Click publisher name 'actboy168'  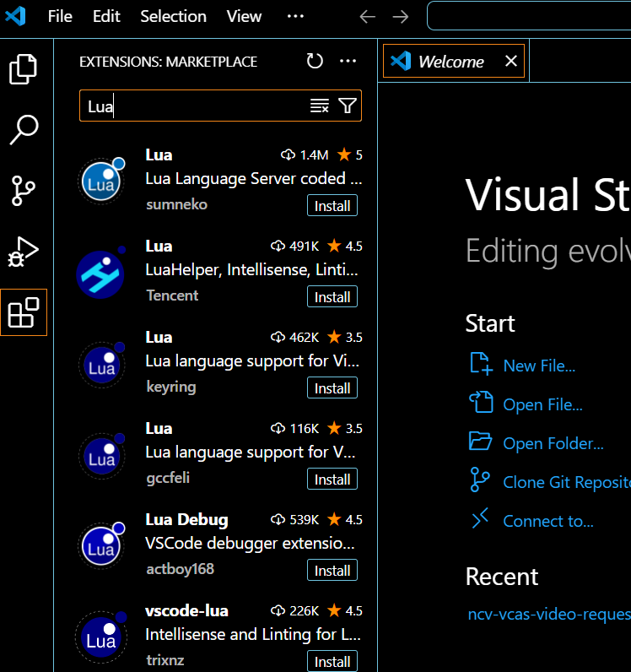point(180,569)
